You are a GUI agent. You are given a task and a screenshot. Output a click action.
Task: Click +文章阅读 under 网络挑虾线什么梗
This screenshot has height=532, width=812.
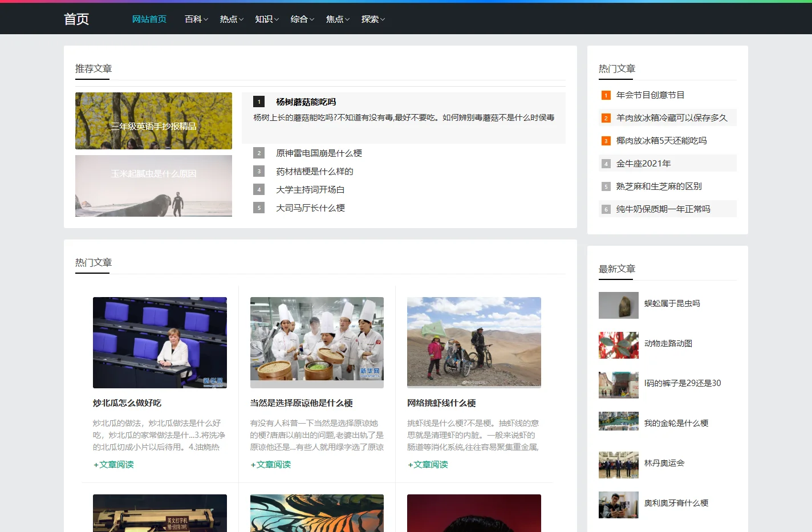click(428, 465)
